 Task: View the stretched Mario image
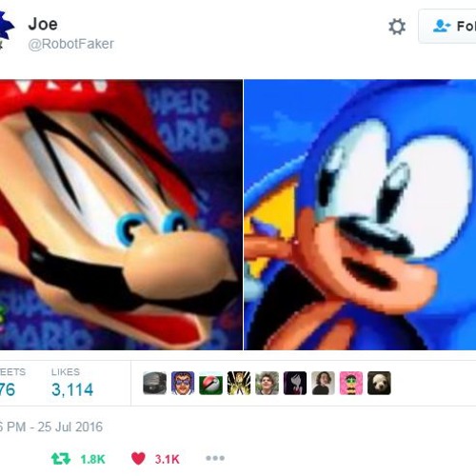tap(121, 215)
